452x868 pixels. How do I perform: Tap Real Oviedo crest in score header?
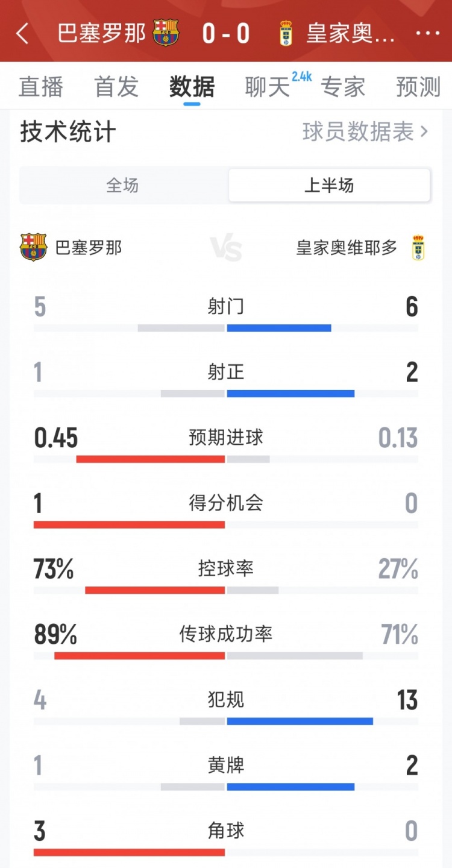pyautogui.click(x=286, y=33)
